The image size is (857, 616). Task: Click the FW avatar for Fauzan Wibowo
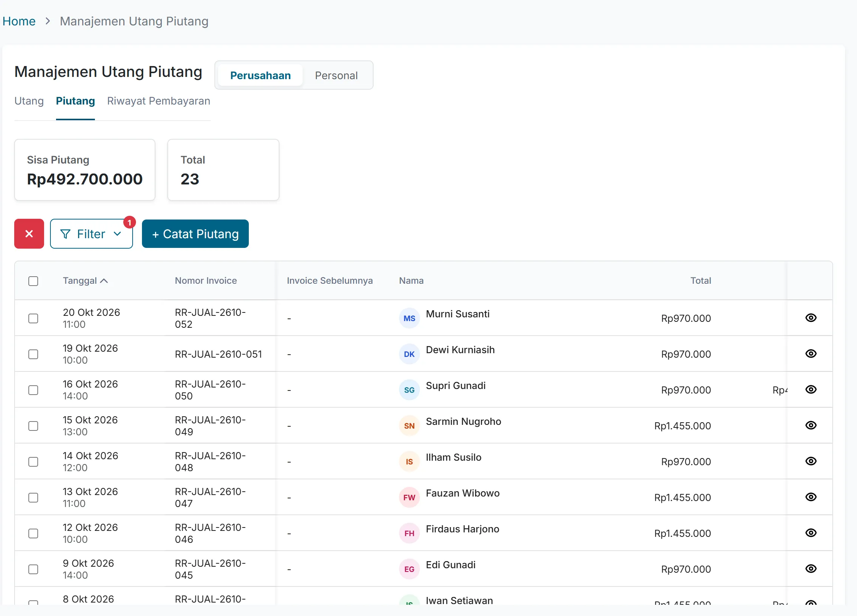(x=409, y=498)
